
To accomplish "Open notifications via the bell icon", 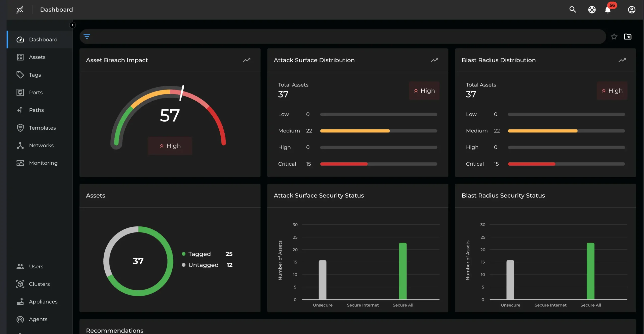I will 607,10.
